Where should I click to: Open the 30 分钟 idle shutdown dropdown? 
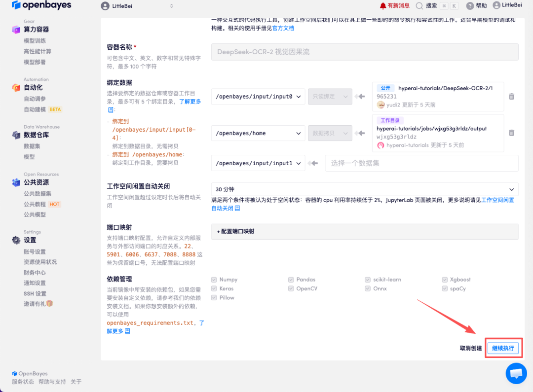(x=365, y=189)
